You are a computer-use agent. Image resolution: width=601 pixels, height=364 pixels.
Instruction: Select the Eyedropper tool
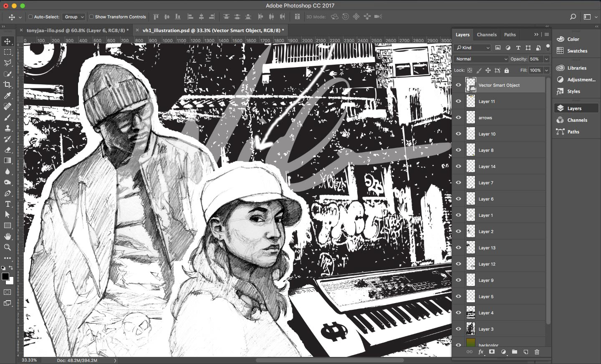click(8, 96)
